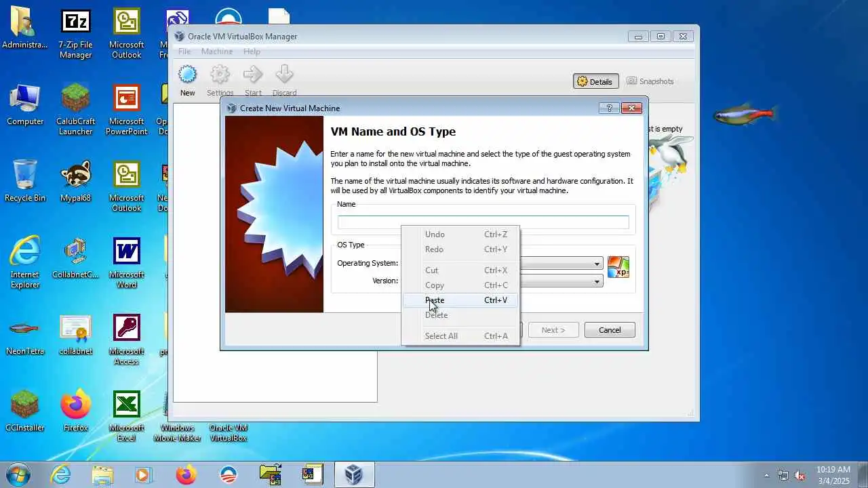
Task: Select the Computer desktop icon
Action: coord(25,105)
